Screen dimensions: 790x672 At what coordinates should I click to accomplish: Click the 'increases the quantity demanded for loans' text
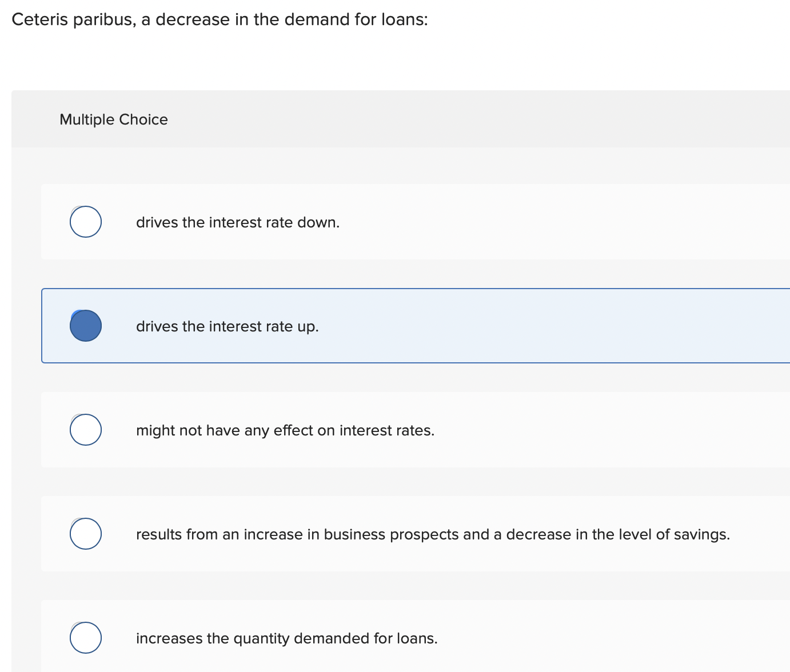pyautogui.click(x=286, y=638)
